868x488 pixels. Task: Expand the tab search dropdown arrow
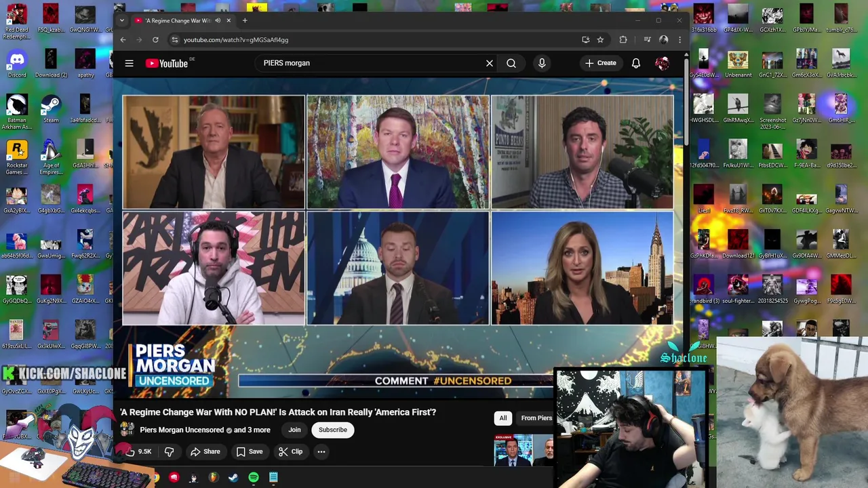point(121,20)
